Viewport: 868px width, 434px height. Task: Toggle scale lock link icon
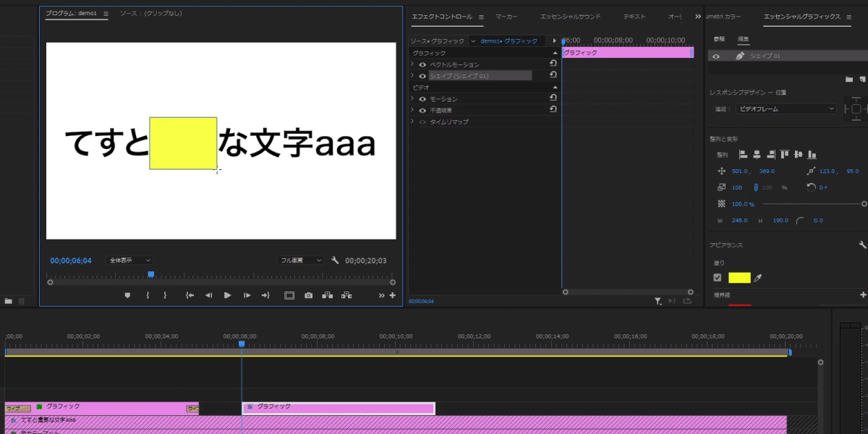coord(756,187)
